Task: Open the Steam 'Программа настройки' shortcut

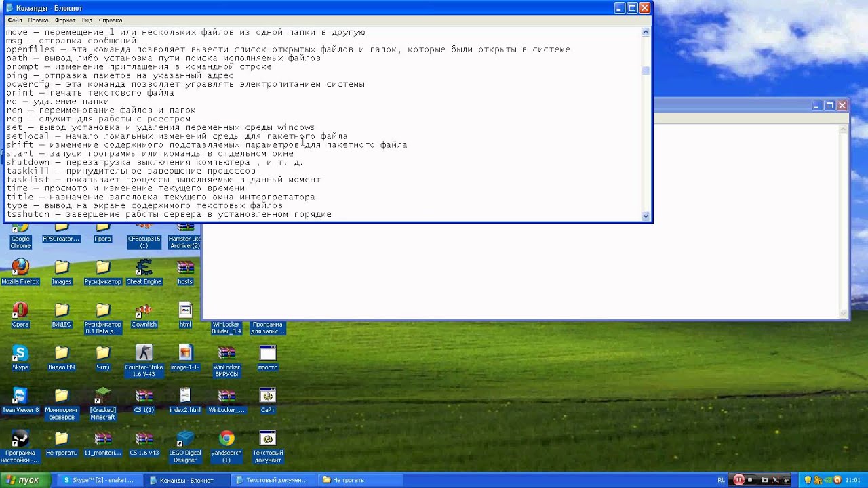Action: coord(20,446)
